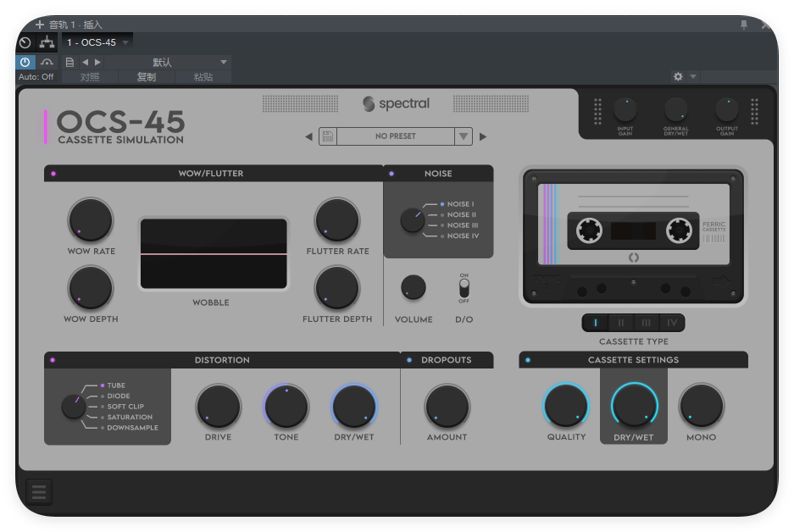Open the gear settings icon
This screenshot has height=532, width=794.
[678, 76]
